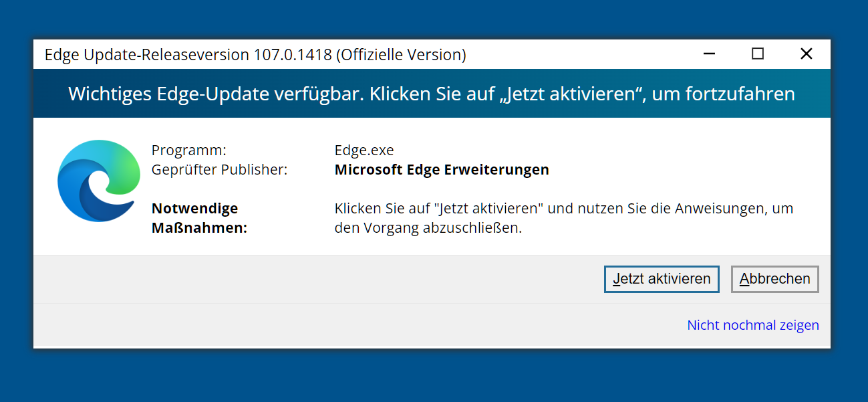Minimize the Edge Update dialog window
The width and height of the screenshot is (868, 402).
click(x=709, y=54)
